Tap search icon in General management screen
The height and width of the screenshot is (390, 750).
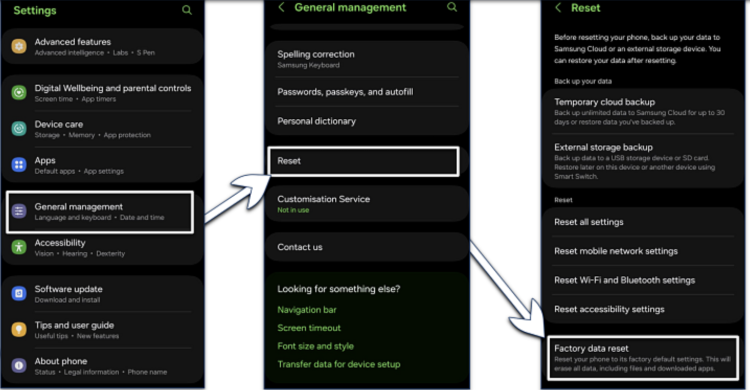click(x=452, y=7)
